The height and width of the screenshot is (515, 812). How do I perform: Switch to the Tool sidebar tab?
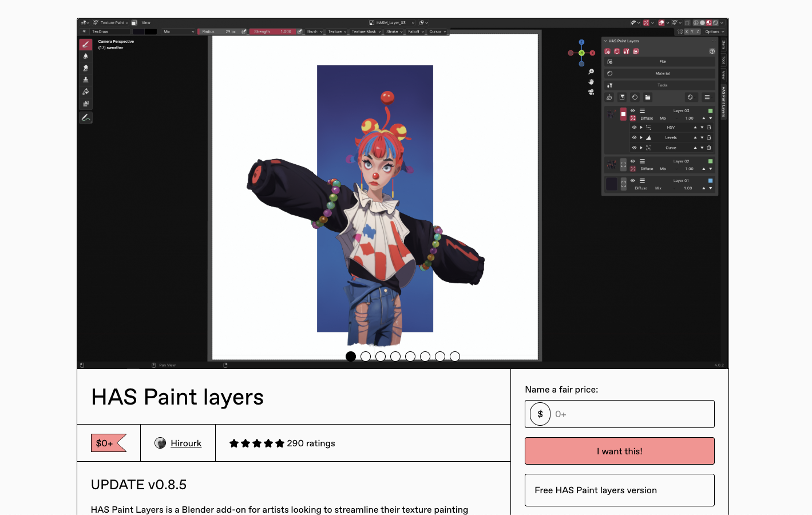tap(723, 60)
